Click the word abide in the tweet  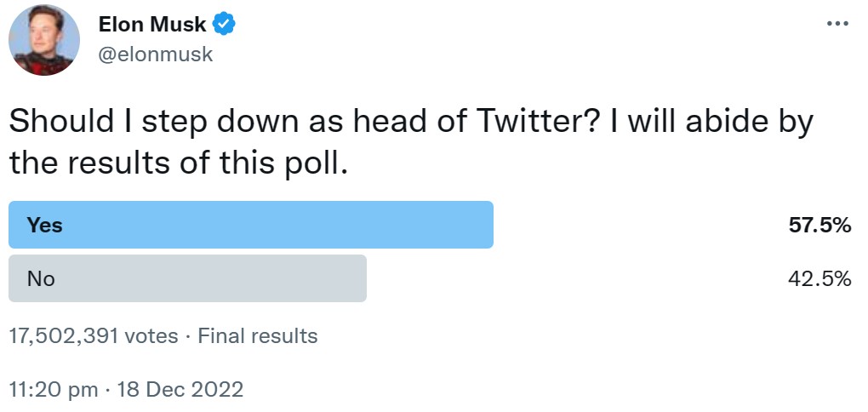(x=728, y=122)
